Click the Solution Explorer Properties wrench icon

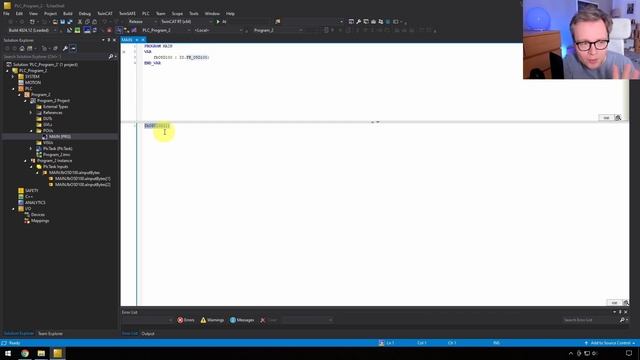click(x=65, y=48)
